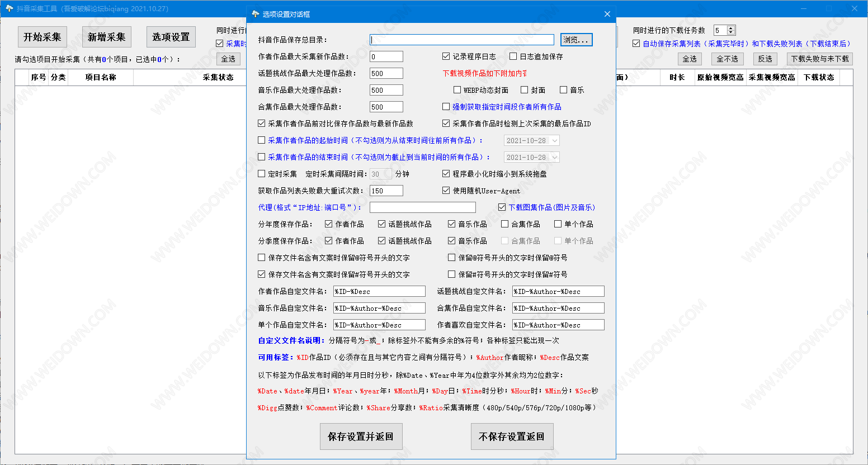Click left 全选 button in main window
868x465 pixels.
coord(229,59)
